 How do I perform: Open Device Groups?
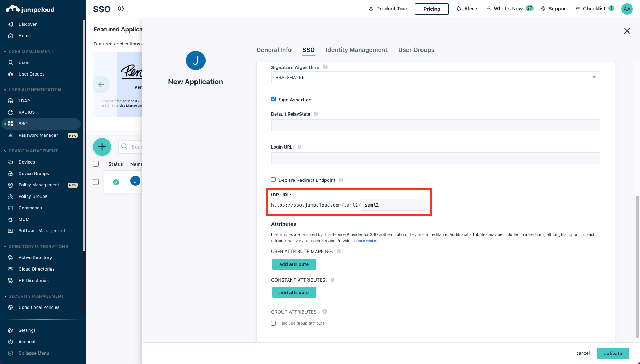pyautogui.click(x=34, y=174)
